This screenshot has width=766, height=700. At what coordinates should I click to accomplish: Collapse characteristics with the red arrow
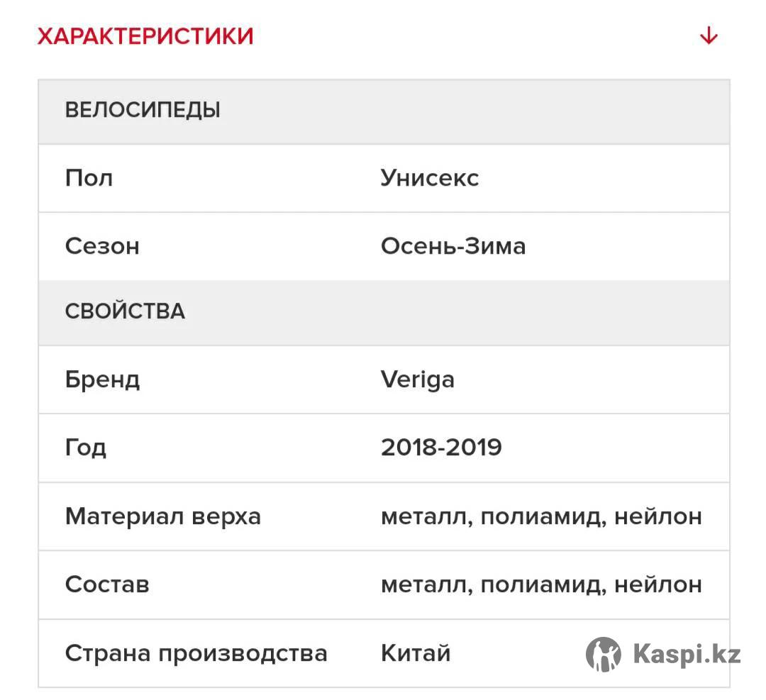click(x=709, y=36)
